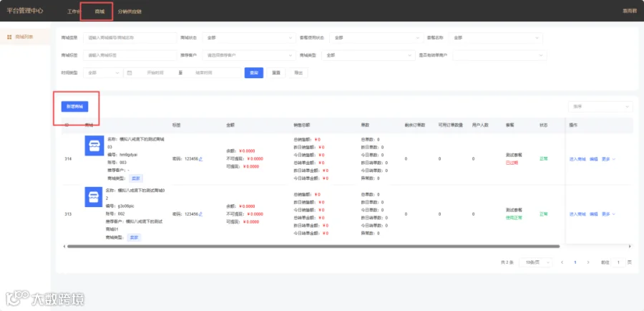
Task: Open the 工作台 top navigation tab
Action: pos(74,11)
